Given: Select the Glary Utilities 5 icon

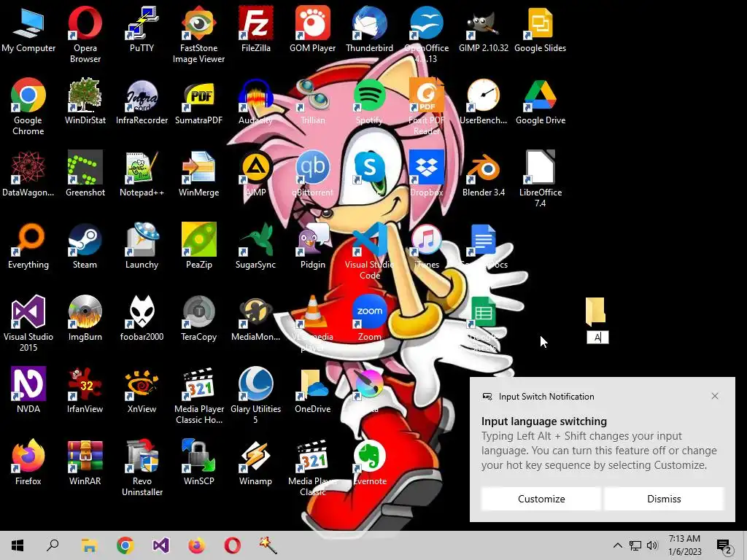Looking at the screenshot, I should coord(256,384).
